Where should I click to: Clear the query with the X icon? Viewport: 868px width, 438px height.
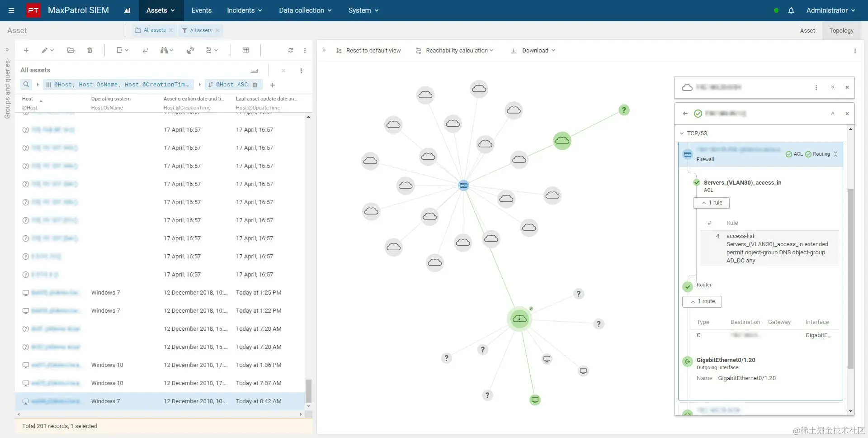coord(283,71)
